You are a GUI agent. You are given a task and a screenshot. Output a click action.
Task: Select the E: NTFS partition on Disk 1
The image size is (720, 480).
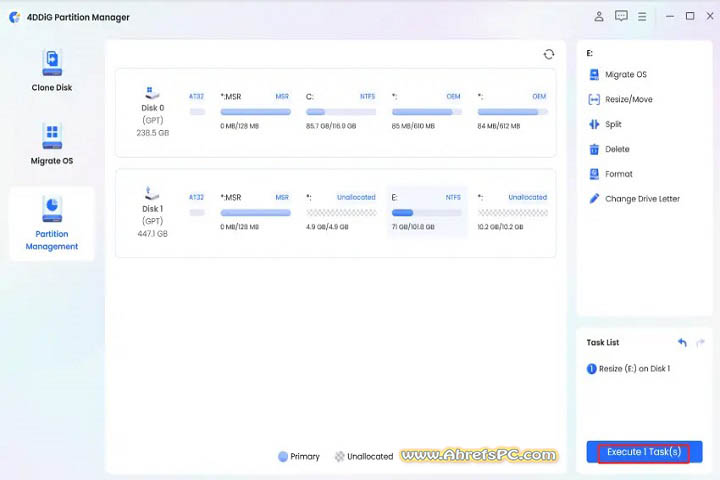427,212
